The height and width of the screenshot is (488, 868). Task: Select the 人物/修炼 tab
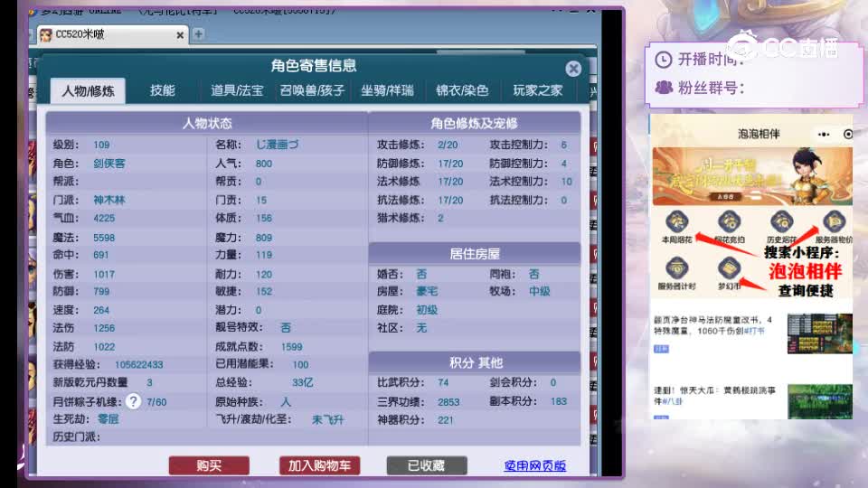pos(88,90)
